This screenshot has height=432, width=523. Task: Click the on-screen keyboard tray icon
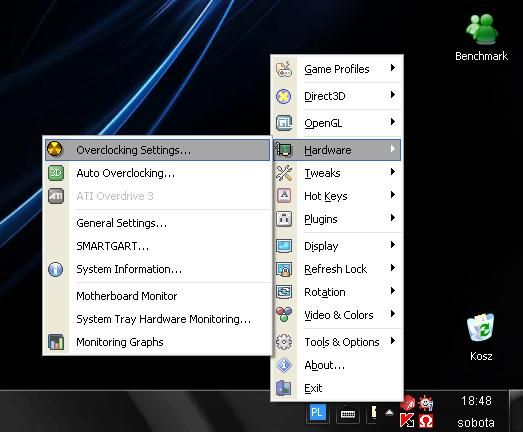coord(348,415)
